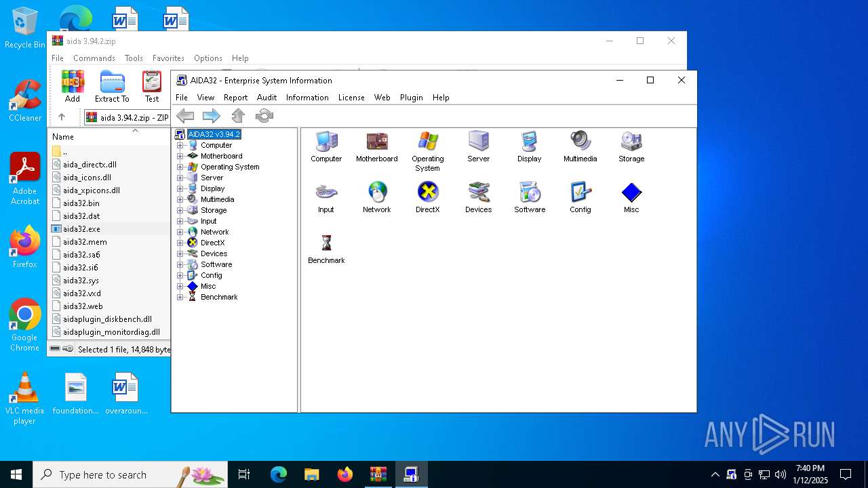Expand the Multimedia tree node
Viewport: 868px width, 488px height.
[x=180, y=199]
